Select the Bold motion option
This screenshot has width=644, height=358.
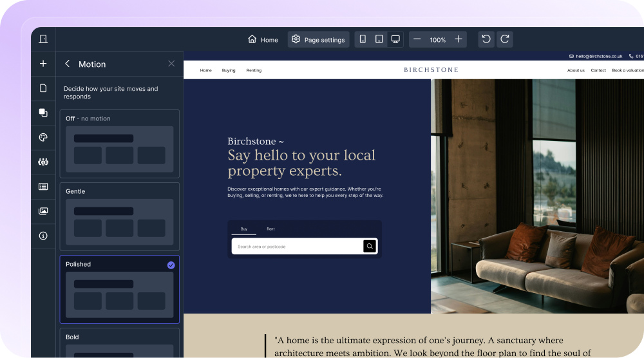click(120, 343)
